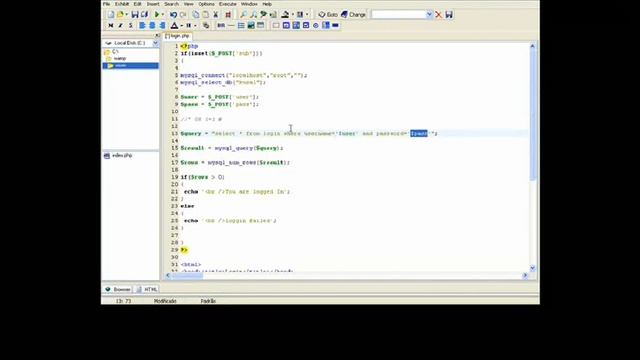Click the mysql_connect code line

[x=244, y=75]
